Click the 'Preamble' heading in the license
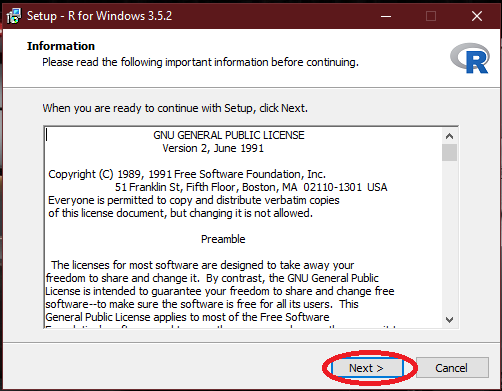Viewport: 502px width, 391px height. click(223, 239)
